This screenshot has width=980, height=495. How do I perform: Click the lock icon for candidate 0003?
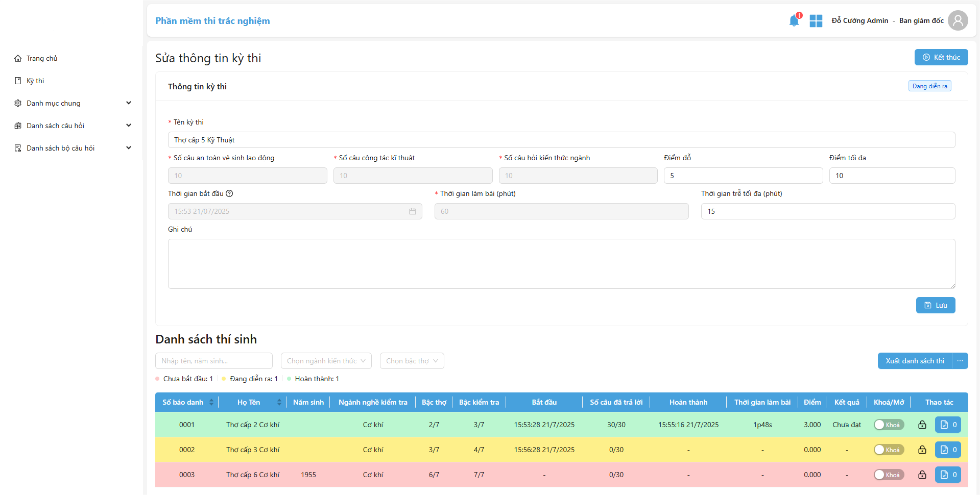[922, 475]
